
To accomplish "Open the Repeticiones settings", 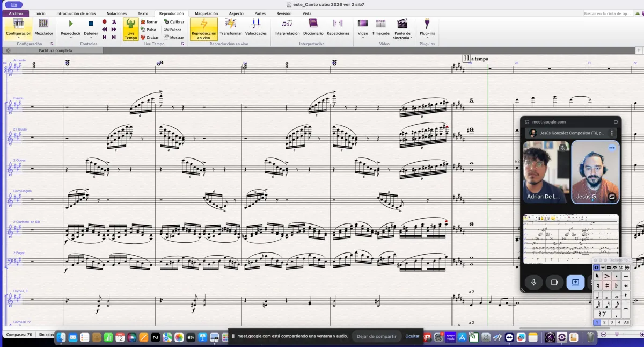I will click(338, 27).
